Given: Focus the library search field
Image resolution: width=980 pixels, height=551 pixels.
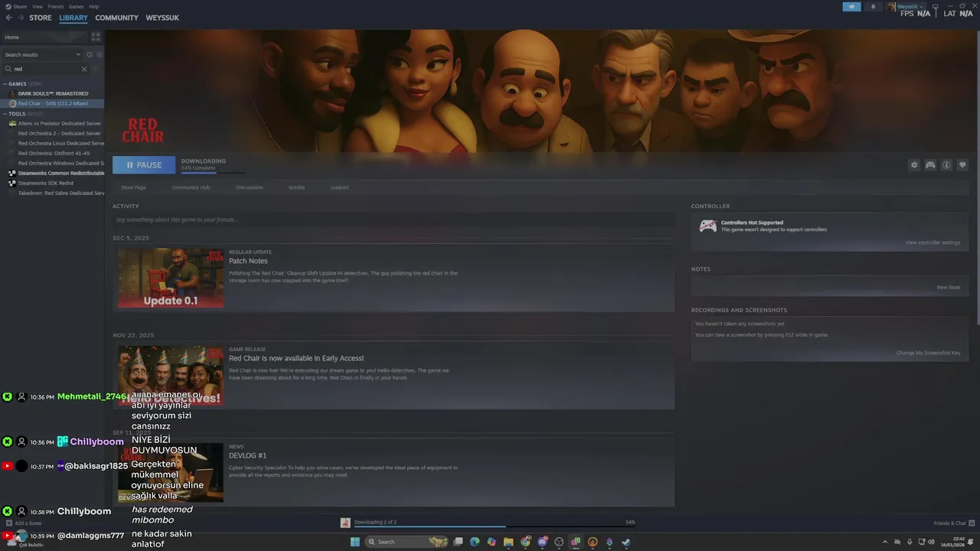Looking at the screenshot, I should [46, 69].
